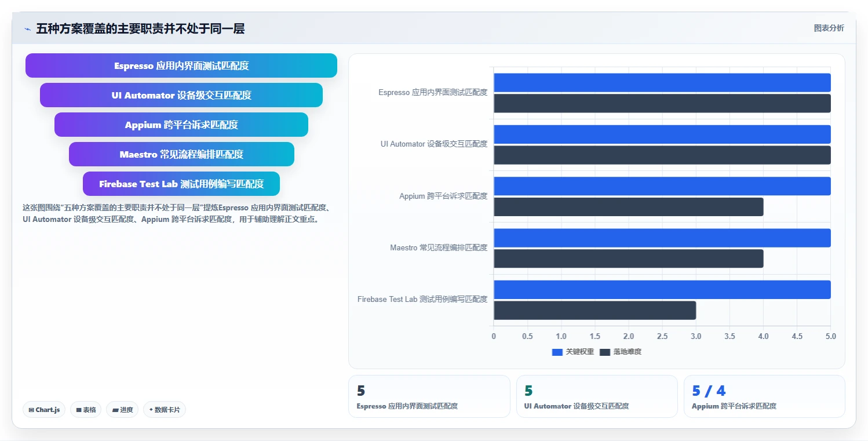Open the Appium data card showing 5 / 4

click(x=764, y=396)
